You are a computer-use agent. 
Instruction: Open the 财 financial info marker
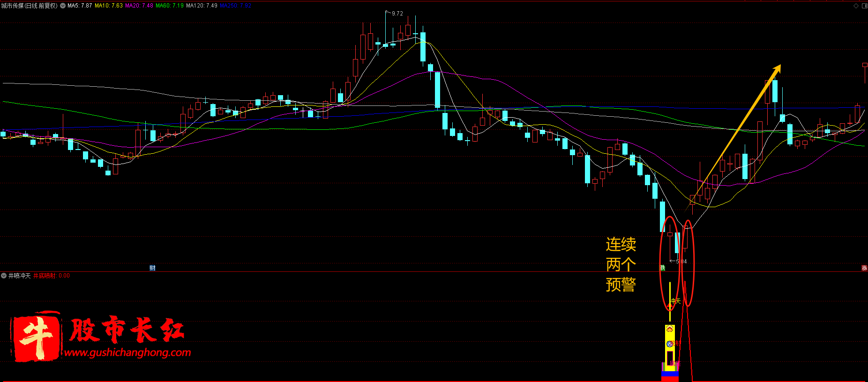pyautogui.click(x=152, y=268)
